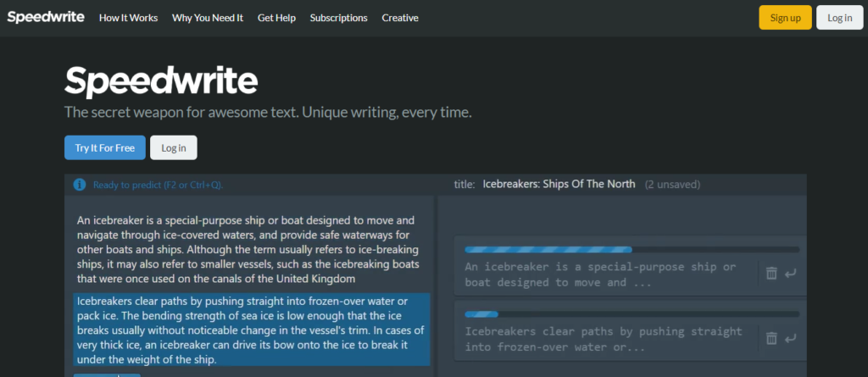The width and height of the screenshot is (868, 377).
Task: Edit the title Icebreakers: Ships Of The North
Action: [559, 185]
